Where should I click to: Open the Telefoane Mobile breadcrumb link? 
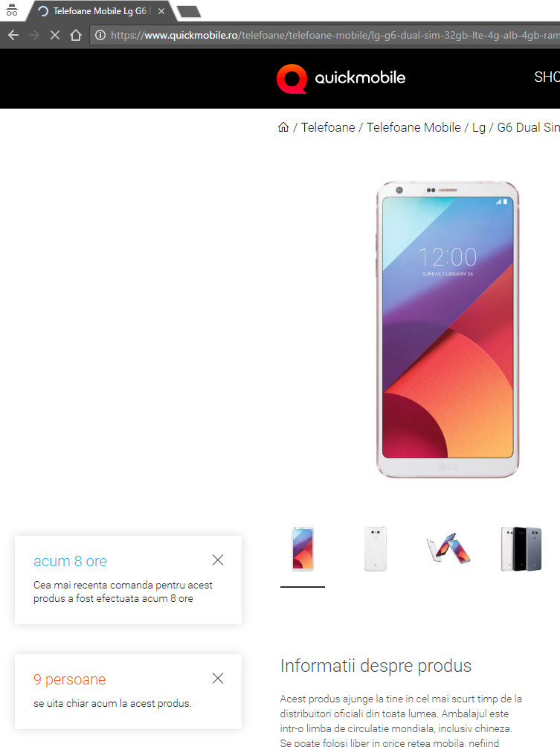(x=413, y=127)
